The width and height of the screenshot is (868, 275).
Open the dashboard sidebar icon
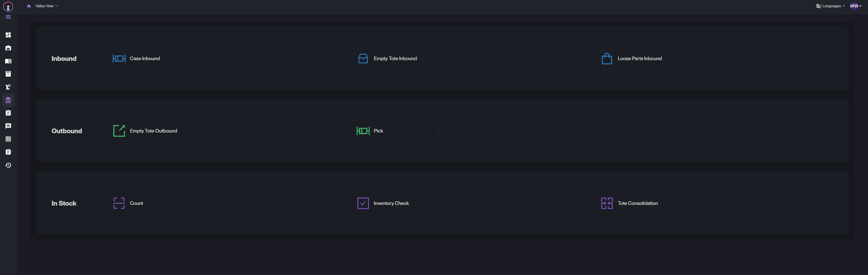click(8, 35)
